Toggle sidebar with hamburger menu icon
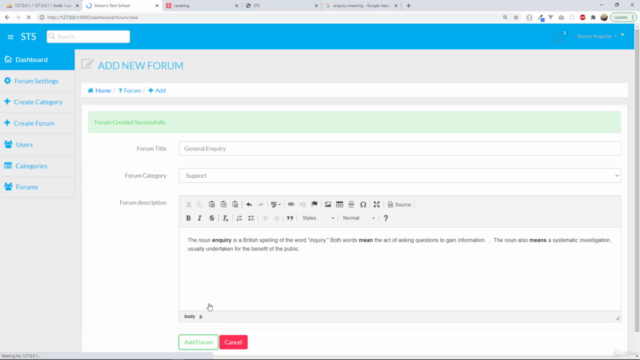Image resolution: width=640 pixels, height=360 pixels. pyautogui.click(x=11, y=37)
